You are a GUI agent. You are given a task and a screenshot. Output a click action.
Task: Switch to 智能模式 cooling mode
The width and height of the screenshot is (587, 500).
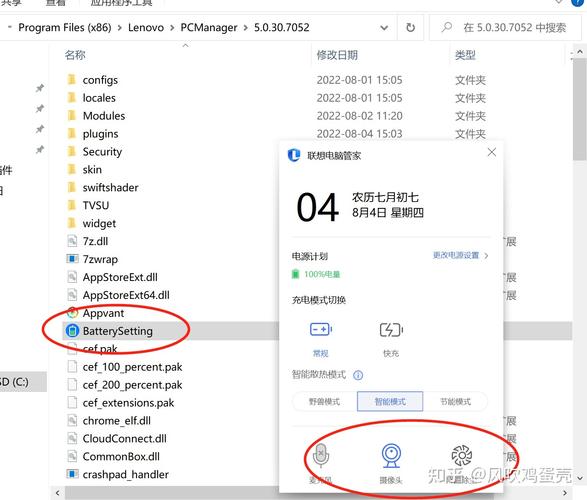[x=390, y=402]
